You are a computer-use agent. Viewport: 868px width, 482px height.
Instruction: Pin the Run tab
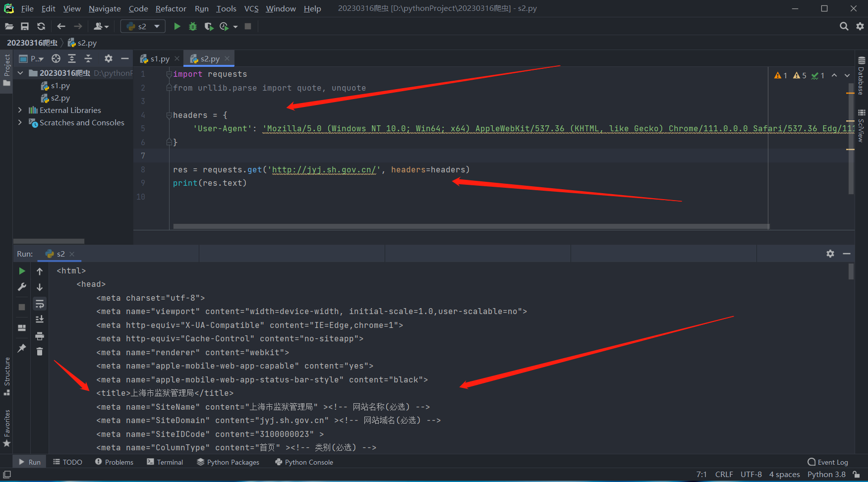22,348
